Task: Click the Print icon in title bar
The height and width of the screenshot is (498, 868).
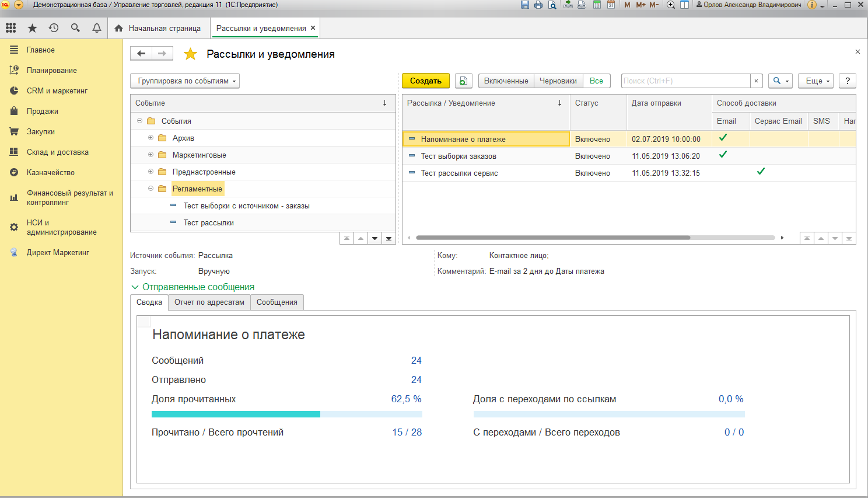Action: coord(538,5)
